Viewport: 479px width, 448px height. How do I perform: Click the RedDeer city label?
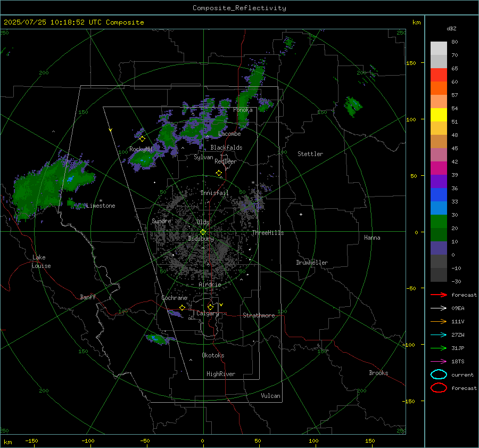click(226, 161)
